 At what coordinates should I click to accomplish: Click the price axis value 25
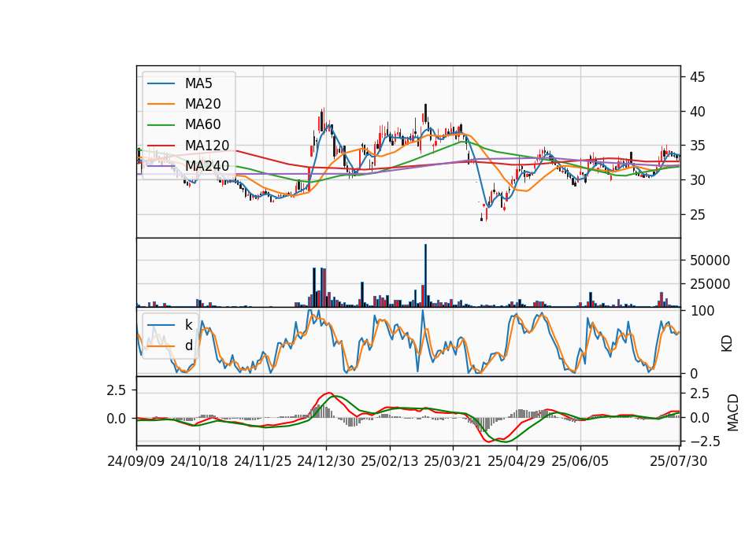697,214
